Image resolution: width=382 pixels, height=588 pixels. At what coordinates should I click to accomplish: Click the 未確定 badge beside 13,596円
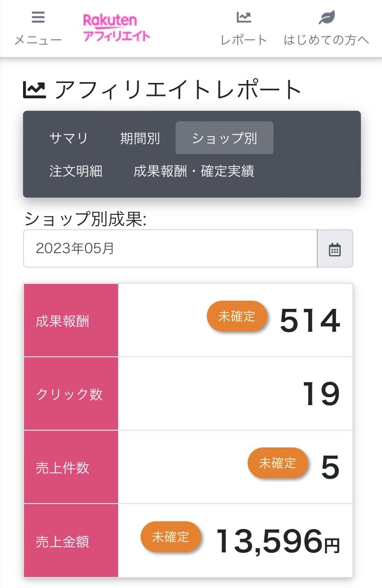tap(170, 537)
